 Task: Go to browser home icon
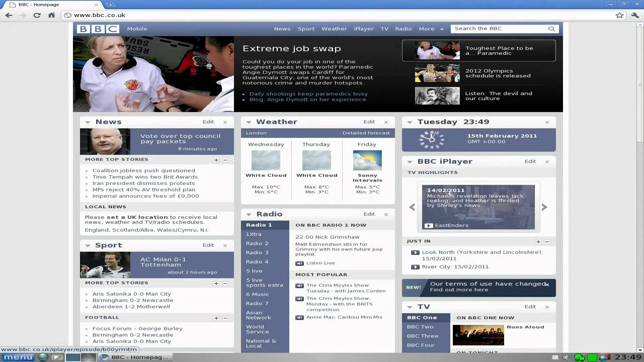pyautogui.click(x=51, y=15)
